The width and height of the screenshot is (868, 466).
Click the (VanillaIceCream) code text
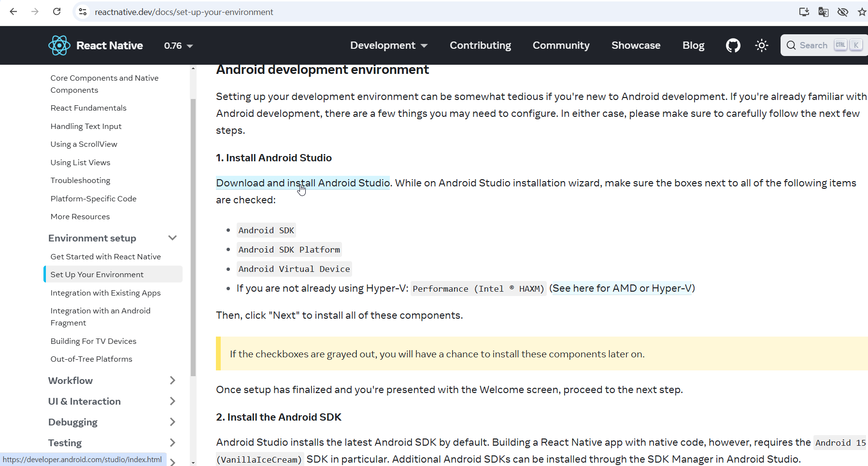pos(260,460)
